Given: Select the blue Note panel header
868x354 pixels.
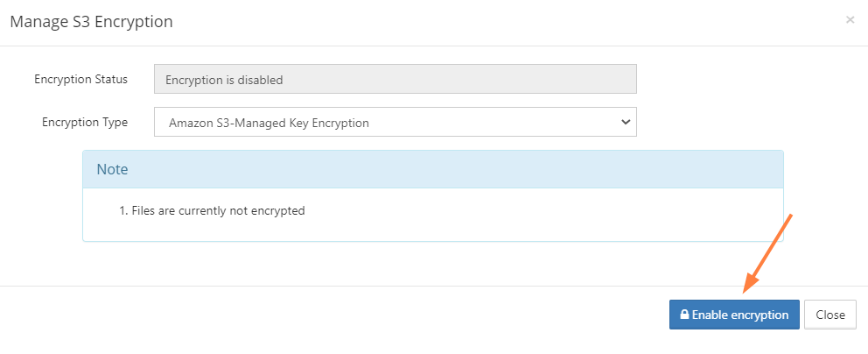Looking at the screenshot, I should pos(432,169).
